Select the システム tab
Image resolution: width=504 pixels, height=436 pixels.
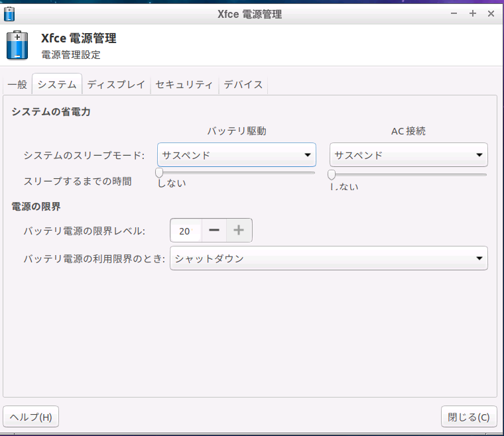click(x=57, y=84)
